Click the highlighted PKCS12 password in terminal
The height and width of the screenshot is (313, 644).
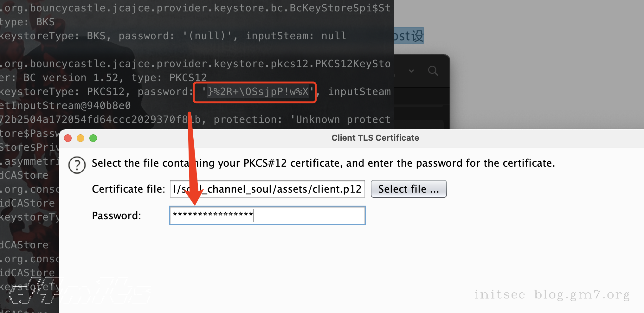pos(258,92)
